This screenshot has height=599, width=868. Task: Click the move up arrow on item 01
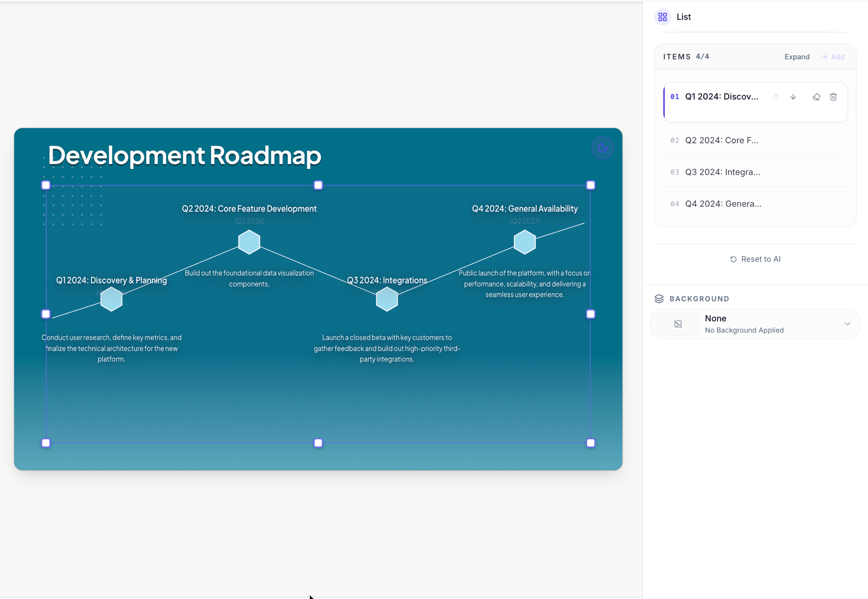776,97
